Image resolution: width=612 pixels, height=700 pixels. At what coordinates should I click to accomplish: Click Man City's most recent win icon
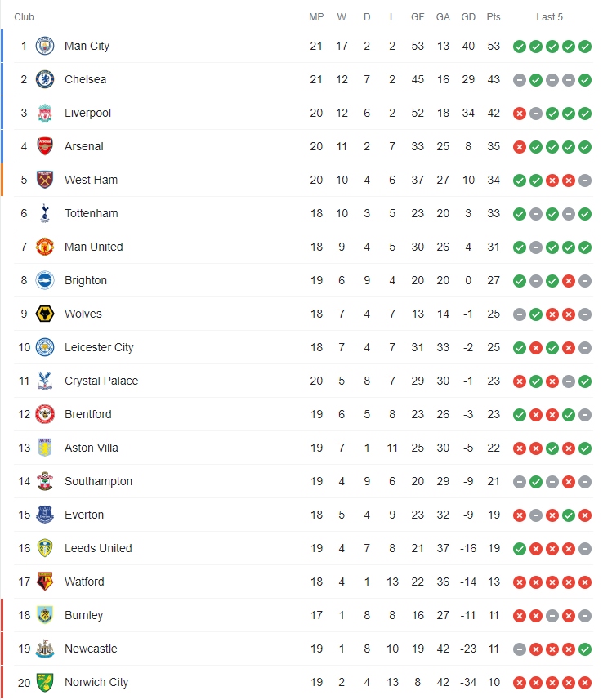pyautogui.click(x=585, y=47)
